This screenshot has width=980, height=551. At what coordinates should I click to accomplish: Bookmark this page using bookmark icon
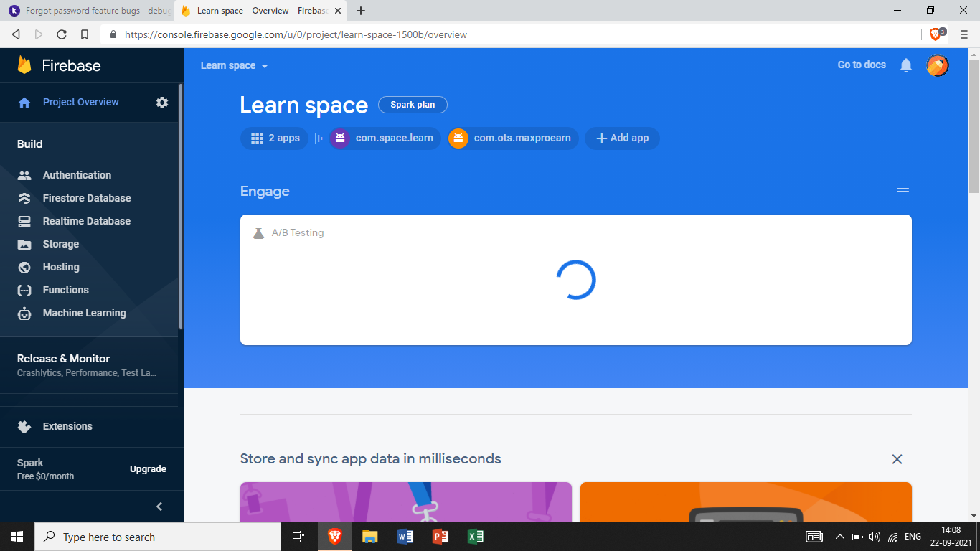85,34
